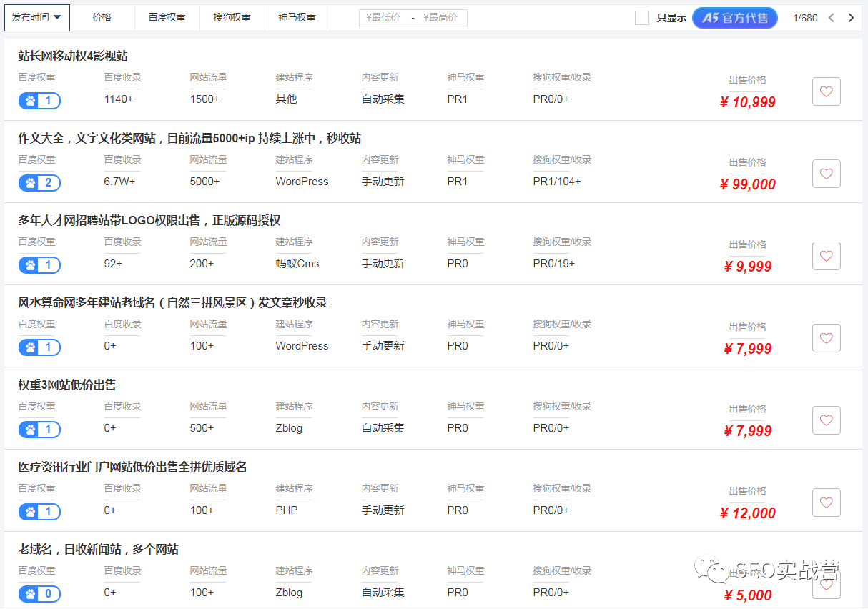The width and height of the screenshot is (868, 609).
Task: Click 蚂蚁Cms site program value
Action: (x=297, y=264)
